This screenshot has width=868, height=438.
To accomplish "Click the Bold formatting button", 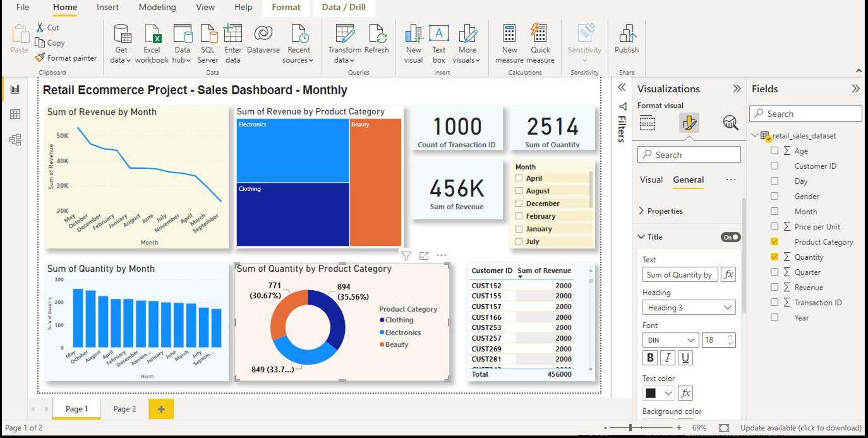I will pos(650,358).
